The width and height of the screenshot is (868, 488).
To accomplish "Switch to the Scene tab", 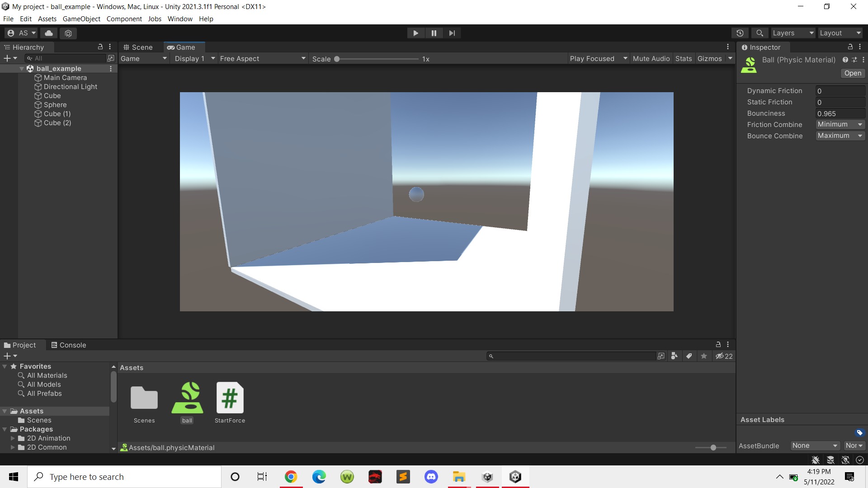I will click(138, 47).
